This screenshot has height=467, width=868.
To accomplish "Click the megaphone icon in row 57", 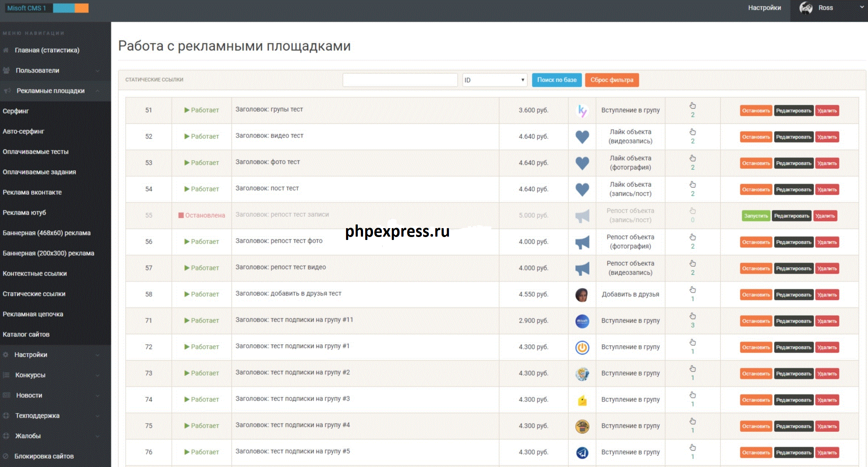I will (x=582, y=268).
